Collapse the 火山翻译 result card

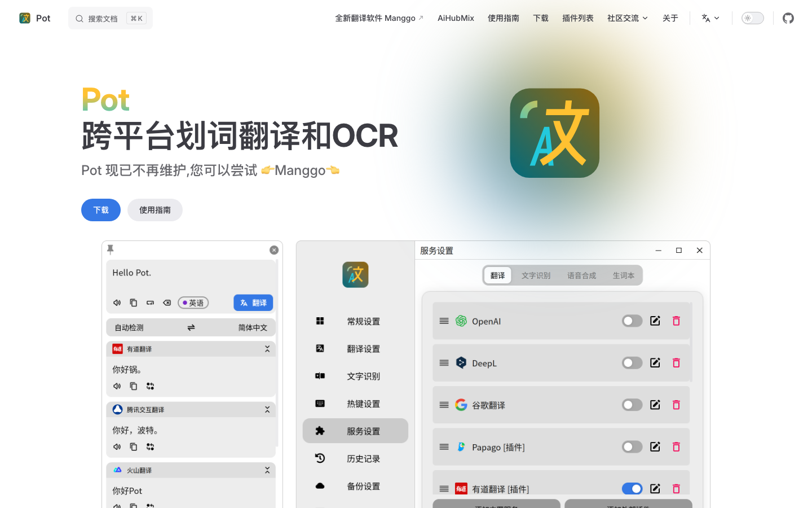pyautogui.click(x=267, y=470)
